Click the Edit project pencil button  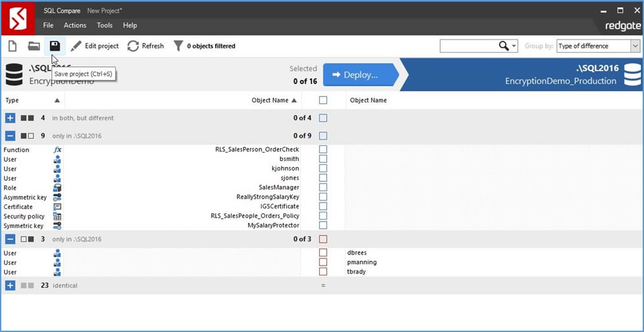click(x=95, y=46)
